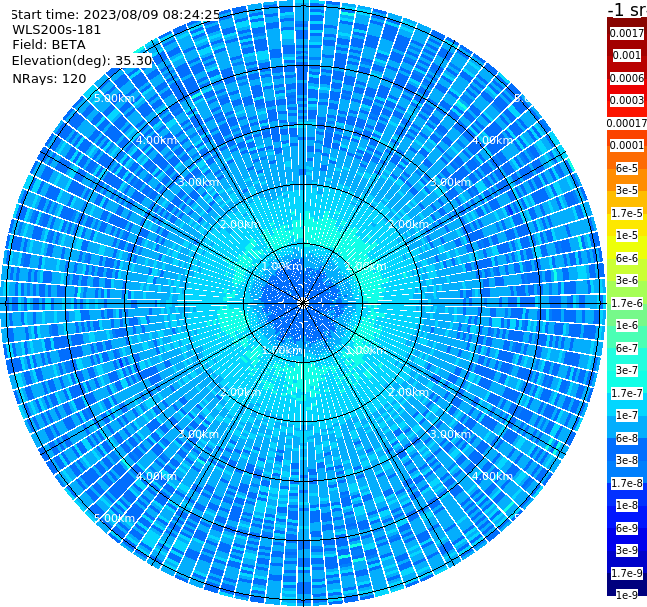The image size is (647, 607).
Task: Select the 0.0006 colorbar value
Action: pos(627,78)
